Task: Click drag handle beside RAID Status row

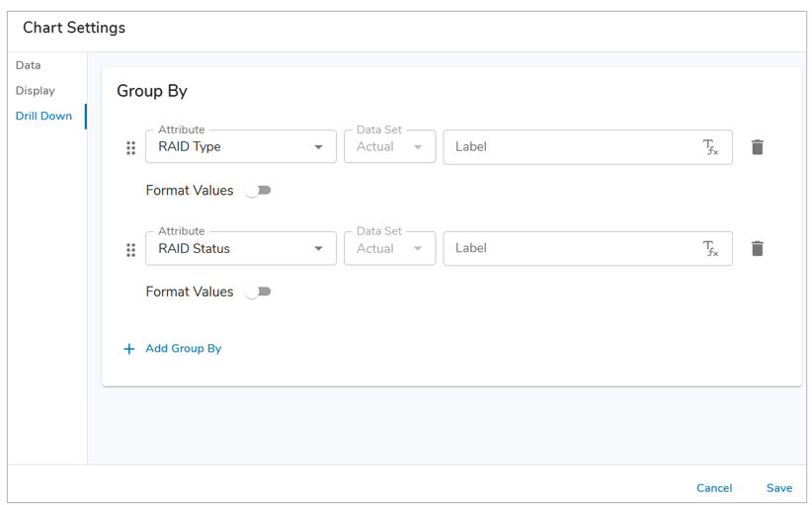Action: 130,250
